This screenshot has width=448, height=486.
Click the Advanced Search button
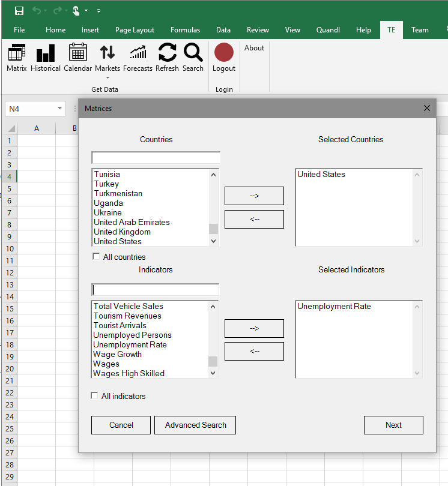coord(195,425)
